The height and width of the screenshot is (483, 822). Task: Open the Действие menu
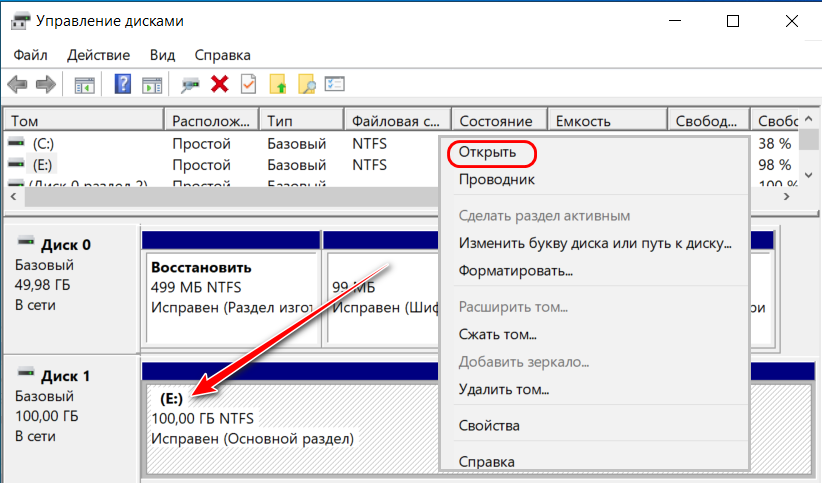click(x=98, y=55)
